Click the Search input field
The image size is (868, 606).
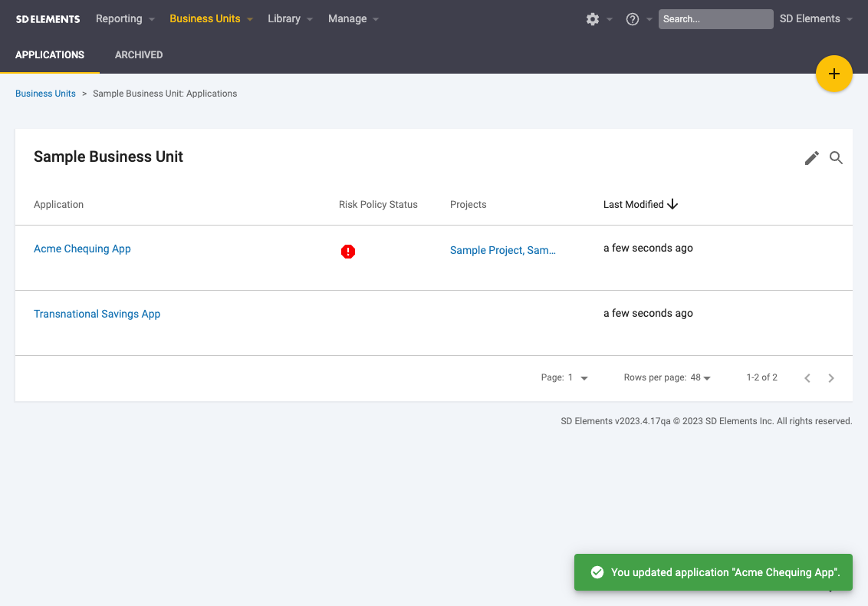[x=715, y=19]
